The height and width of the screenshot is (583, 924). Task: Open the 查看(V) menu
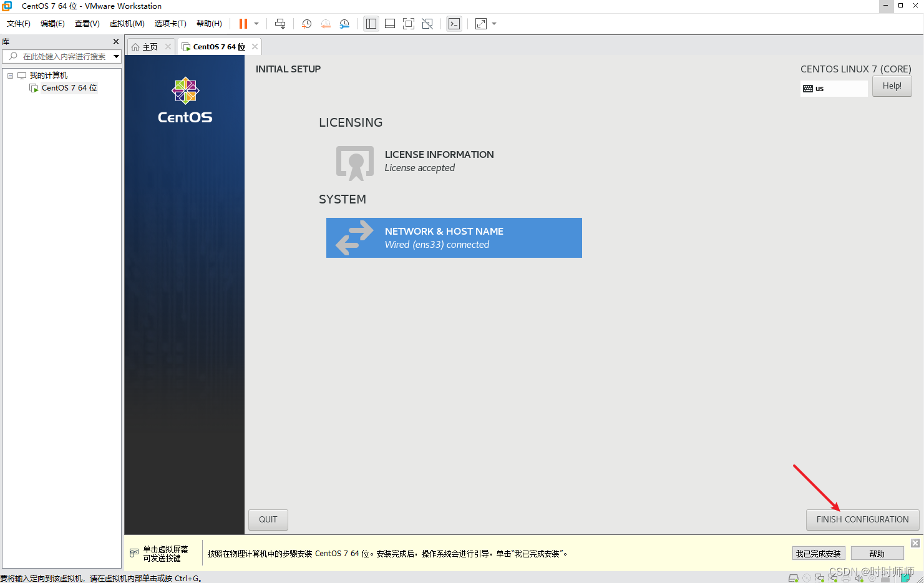pyautogui.click(x=87, y=24)
